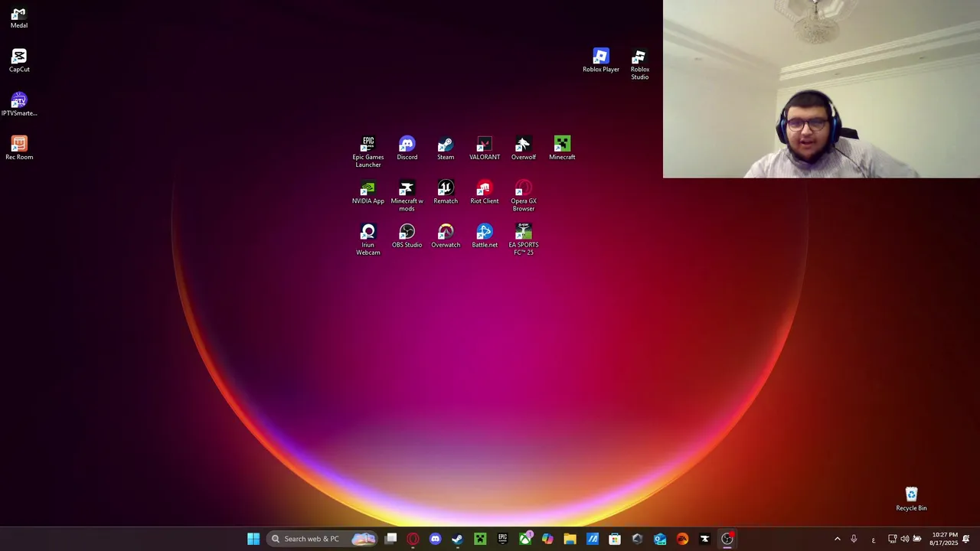980x551 pixels.
Task: Open the Xbox app in the taskbar
Action: 525,539
